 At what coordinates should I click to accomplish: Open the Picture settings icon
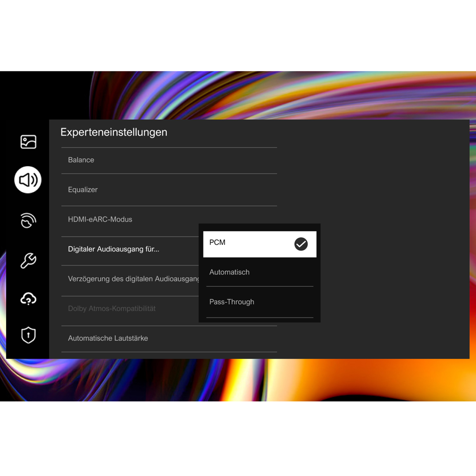coord(28,142)
